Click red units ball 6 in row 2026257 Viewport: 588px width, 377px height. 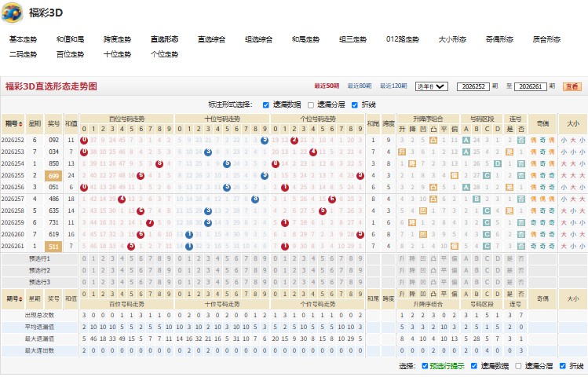332,199
